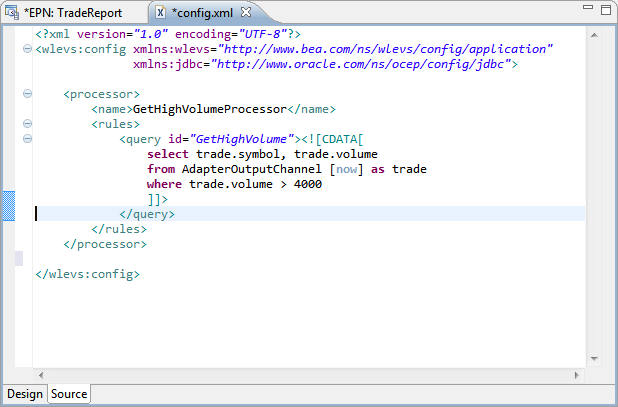Click the horizontal scrollbar right arrow

click(577, 375)
